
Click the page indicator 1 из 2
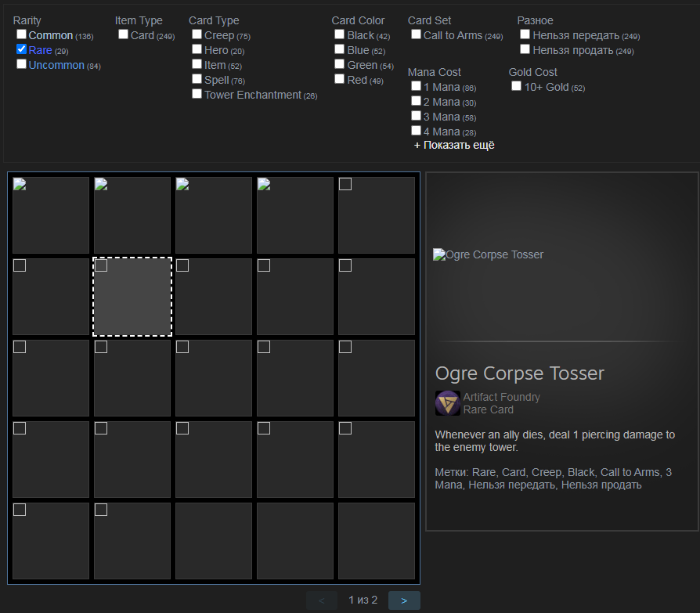point(363,600)
